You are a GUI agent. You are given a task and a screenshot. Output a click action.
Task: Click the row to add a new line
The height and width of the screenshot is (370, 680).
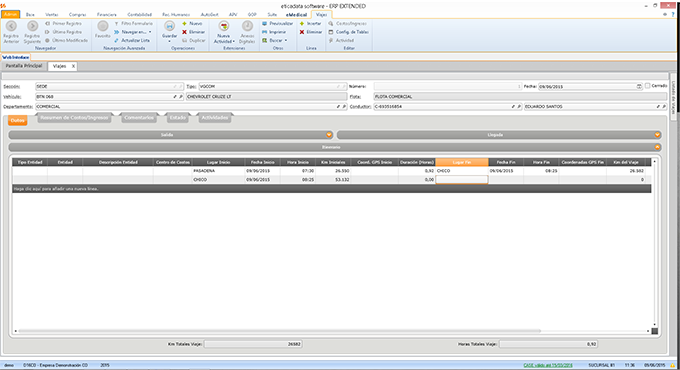coord(332,189)
